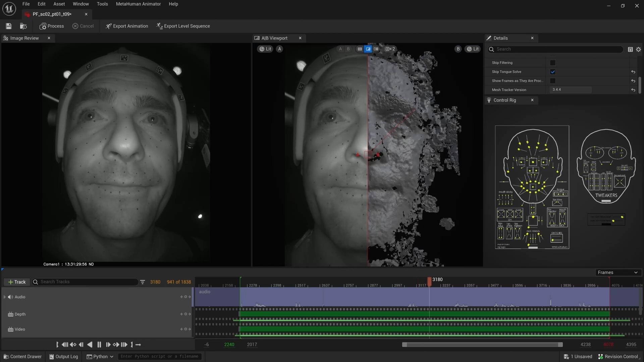
Task: Jump to the start of playback range
Action: click(x=65, y=345)
